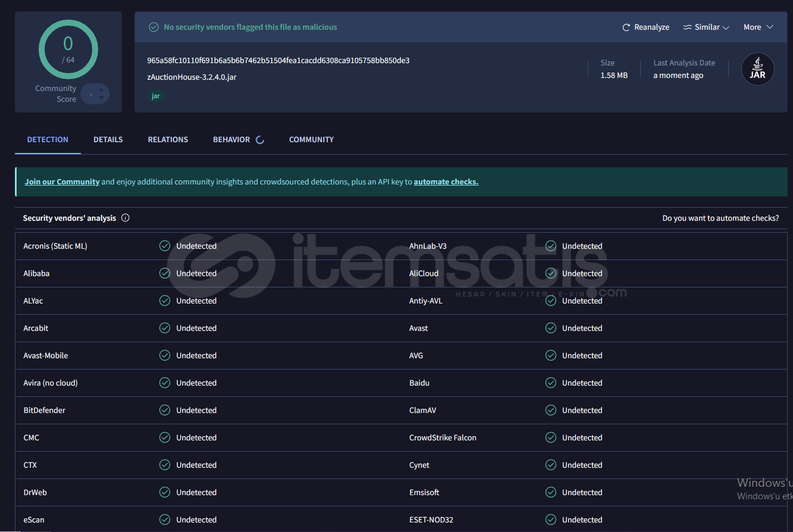This screenshot has height=532, width=793.
Task: Click the check icon in the AliCloud row
Action: (551, 273)
